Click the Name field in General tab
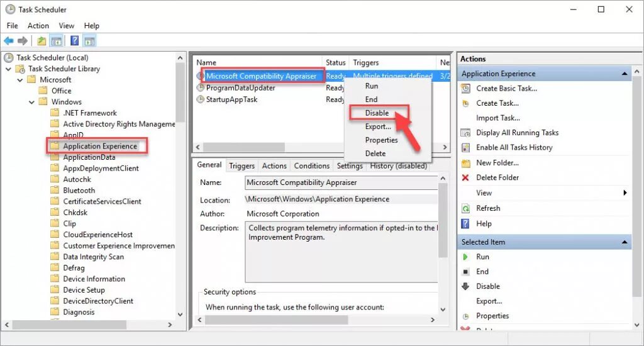The image size is (644, 346). pos(341,182)
